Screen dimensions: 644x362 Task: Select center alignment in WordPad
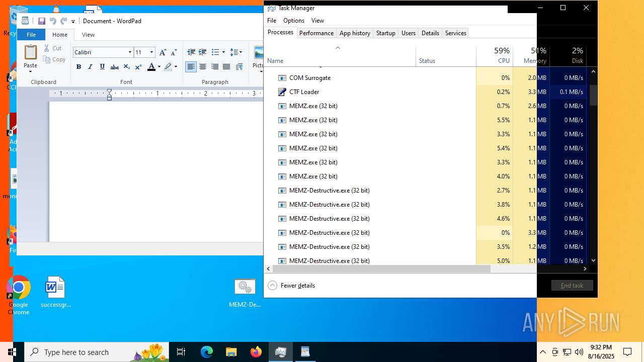click(203, 67)
